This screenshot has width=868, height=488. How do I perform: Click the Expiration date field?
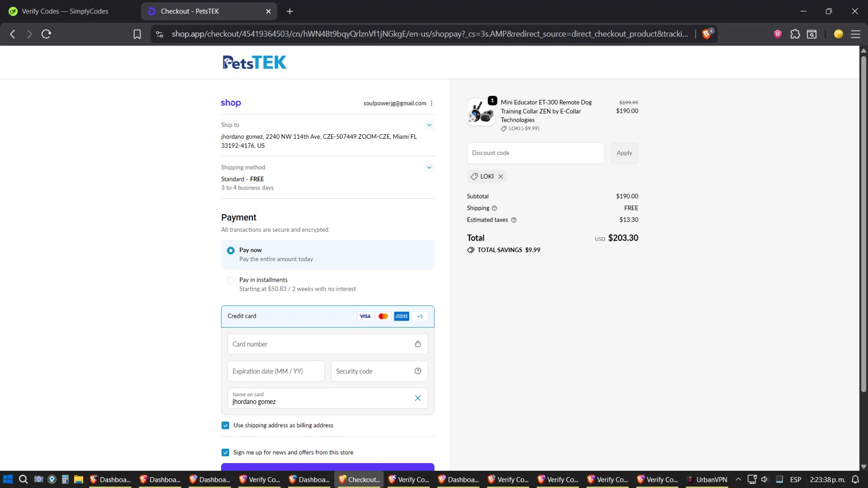[x=276, y=371]
